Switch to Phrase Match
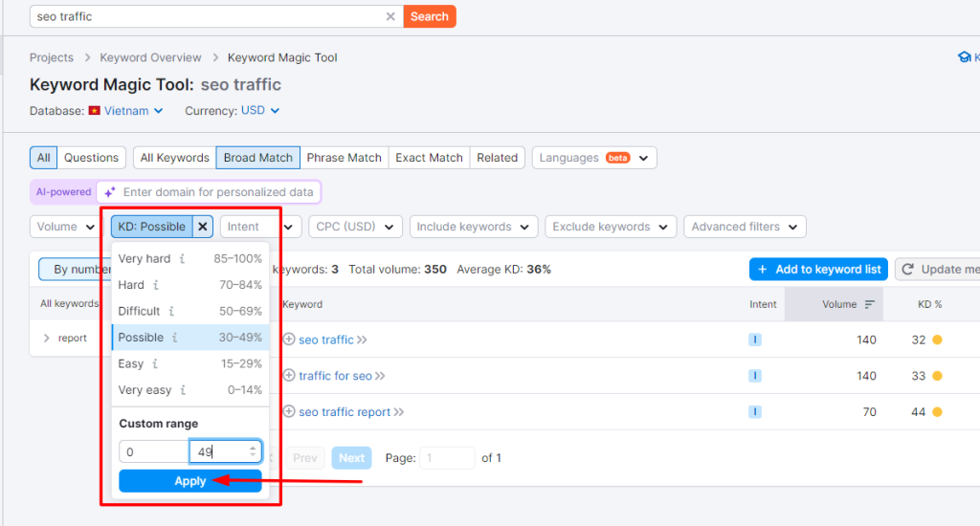 click(x=345, y=158)
